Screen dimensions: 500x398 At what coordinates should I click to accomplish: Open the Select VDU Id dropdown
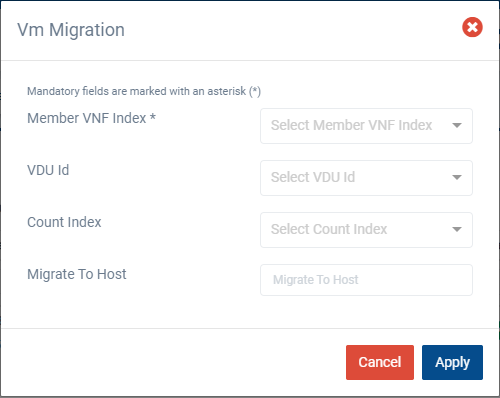tap(366, 178)
